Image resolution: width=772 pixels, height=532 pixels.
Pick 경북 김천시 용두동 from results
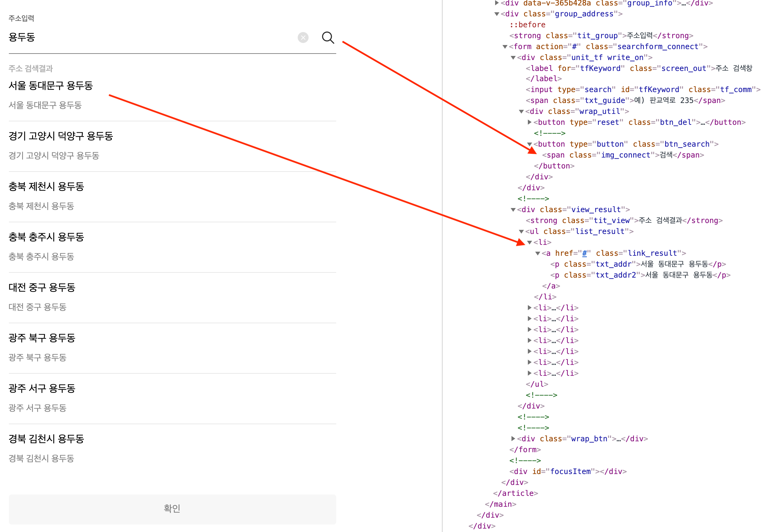[46, 439]
